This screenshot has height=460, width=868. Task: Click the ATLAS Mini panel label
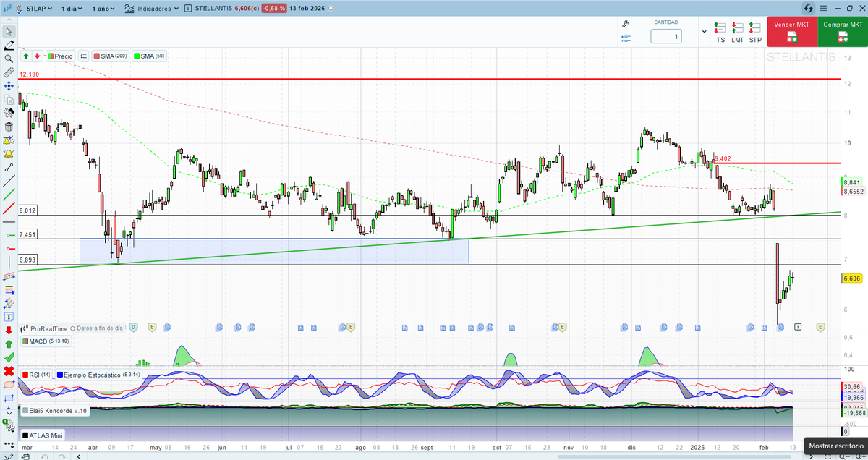[x=43, y=435]
